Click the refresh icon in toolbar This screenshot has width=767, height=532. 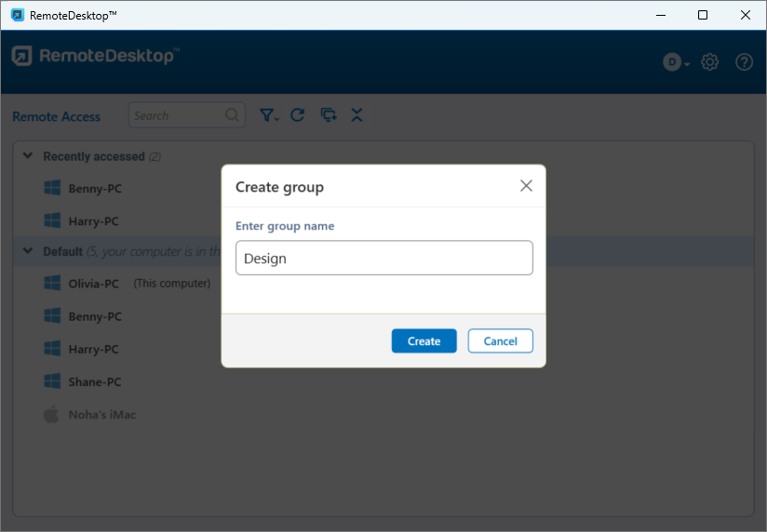point(298,115)
